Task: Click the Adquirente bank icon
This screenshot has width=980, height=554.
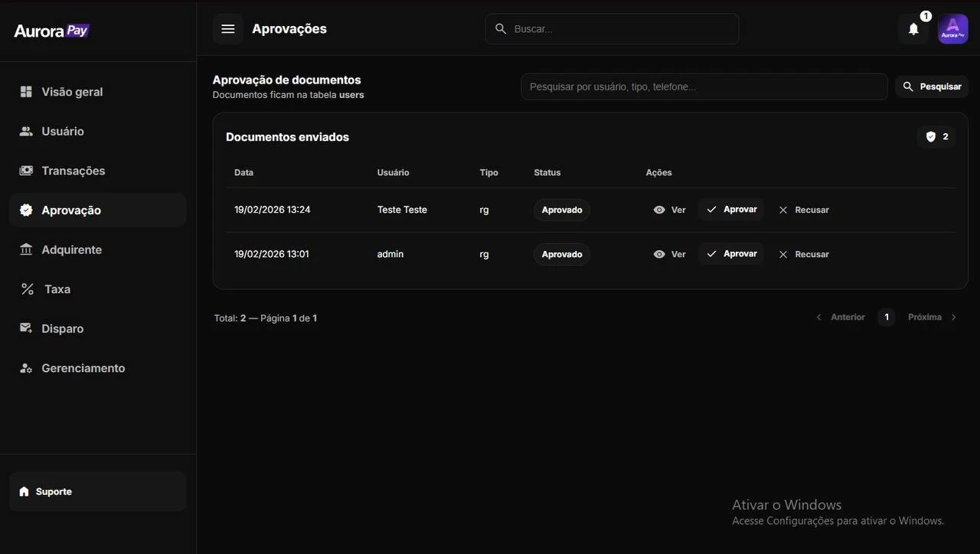Action: 26,249
